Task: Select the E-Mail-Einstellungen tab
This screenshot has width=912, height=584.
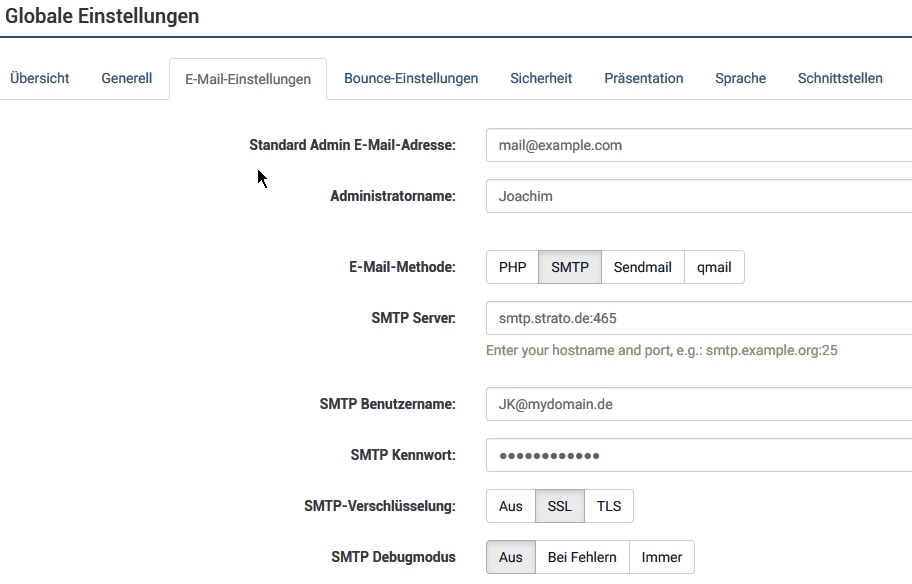Action: [248, 79]
